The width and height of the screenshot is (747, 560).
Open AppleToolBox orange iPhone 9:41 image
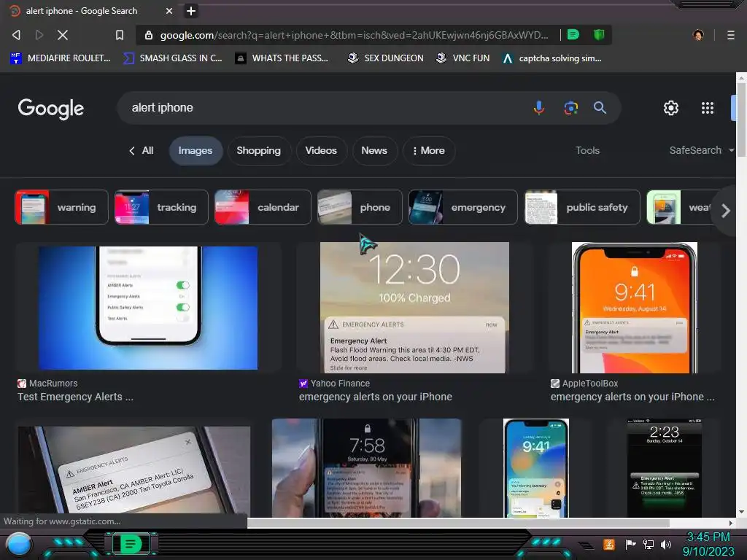(x=635, y=308)
